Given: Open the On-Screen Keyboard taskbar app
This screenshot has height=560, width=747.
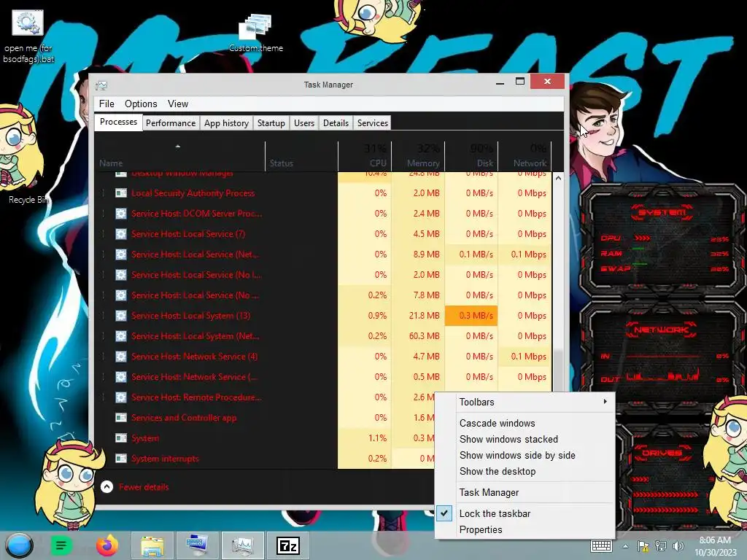Looking at the screenshot, I should point(197,545).
